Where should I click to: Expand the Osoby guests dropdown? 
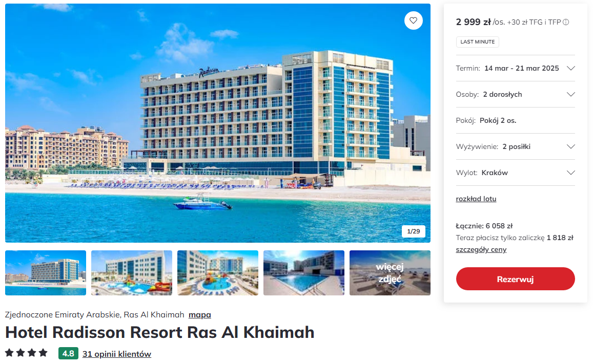(515, 94)
